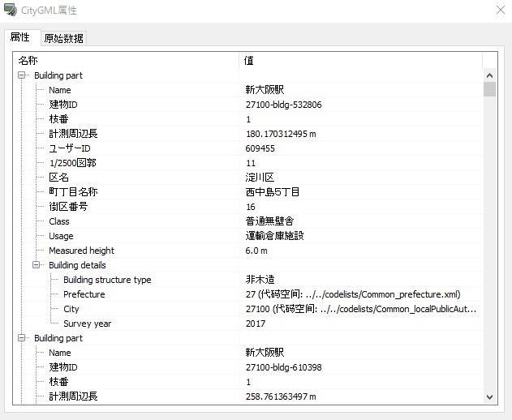Click the value 普通無壁舎

(269, 221)
